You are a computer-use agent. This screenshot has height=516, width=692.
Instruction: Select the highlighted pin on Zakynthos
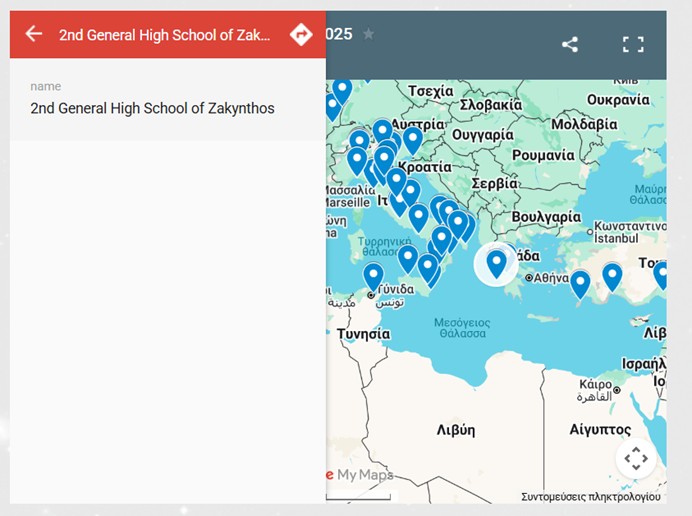pos(496,262)
